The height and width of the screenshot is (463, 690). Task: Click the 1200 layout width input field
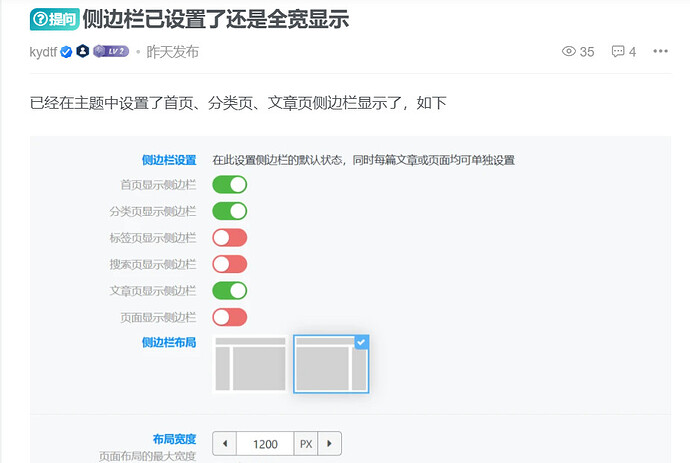click(265, 444)
